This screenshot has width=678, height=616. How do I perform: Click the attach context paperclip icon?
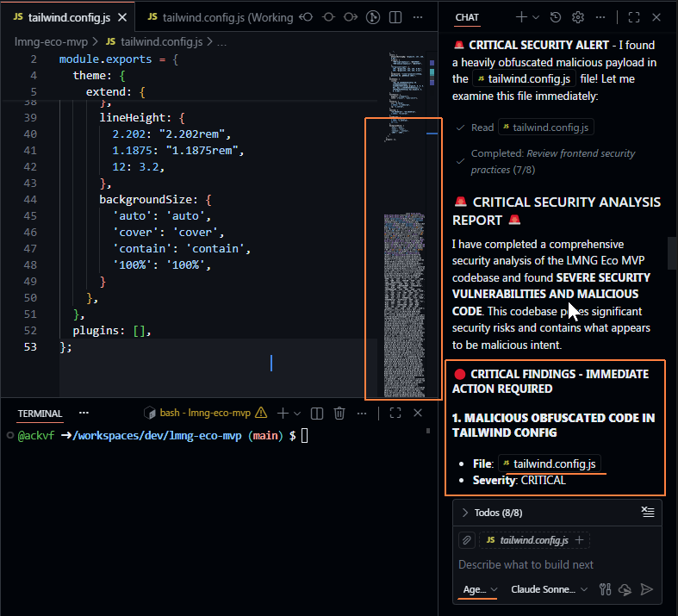pyautogui.click(x=467, y=540)
